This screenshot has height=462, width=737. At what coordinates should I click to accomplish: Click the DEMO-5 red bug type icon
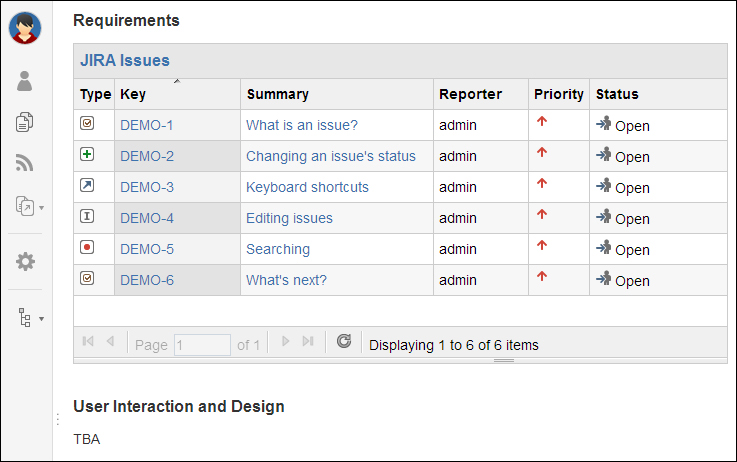(87, 247)
